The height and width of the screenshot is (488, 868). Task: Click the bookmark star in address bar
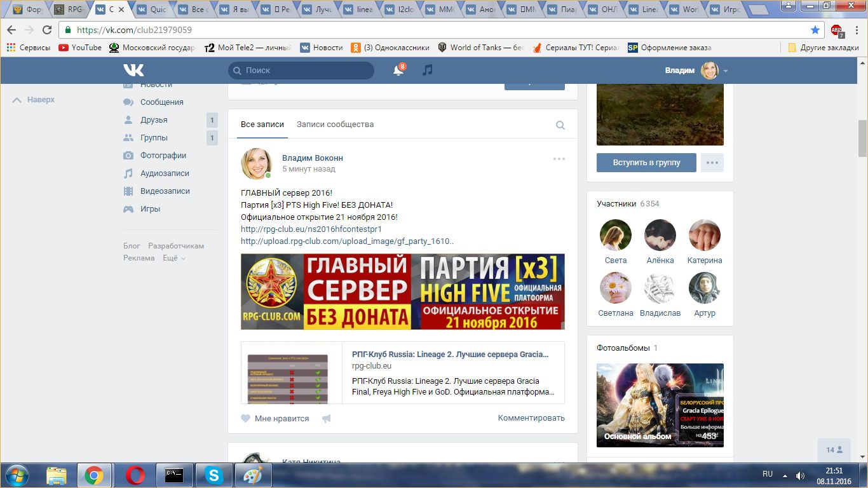click(815, 30)
